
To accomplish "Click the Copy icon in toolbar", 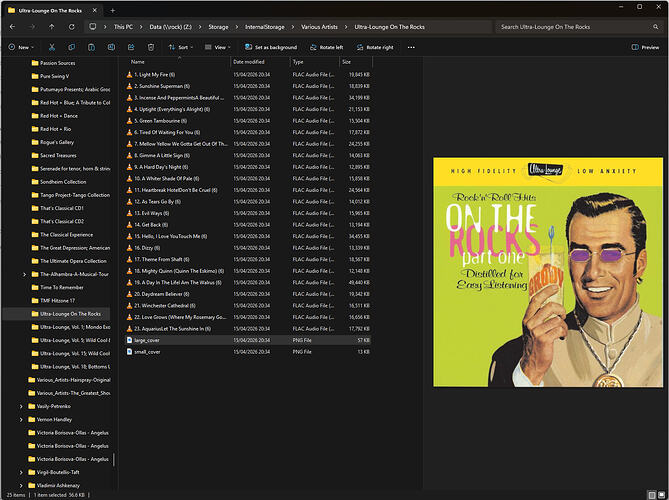I will (72, 47).
